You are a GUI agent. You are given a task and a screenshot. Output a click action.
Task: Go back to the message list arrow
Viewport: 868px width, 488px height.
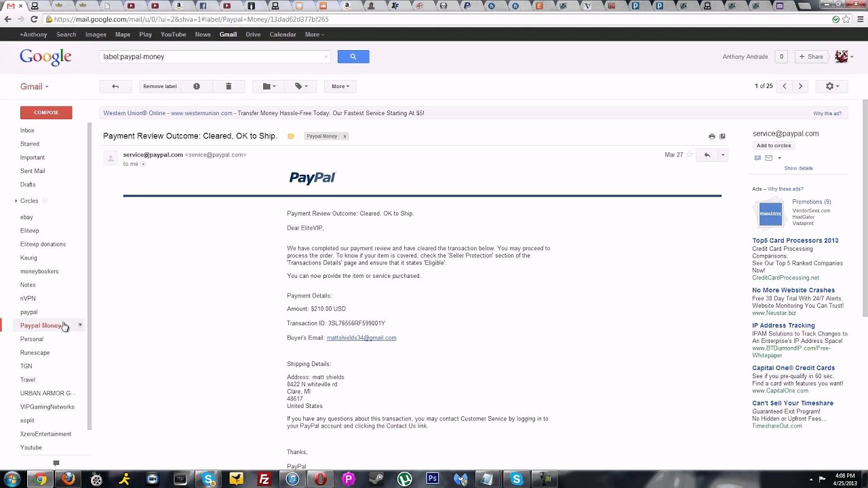tap(115, 86)
